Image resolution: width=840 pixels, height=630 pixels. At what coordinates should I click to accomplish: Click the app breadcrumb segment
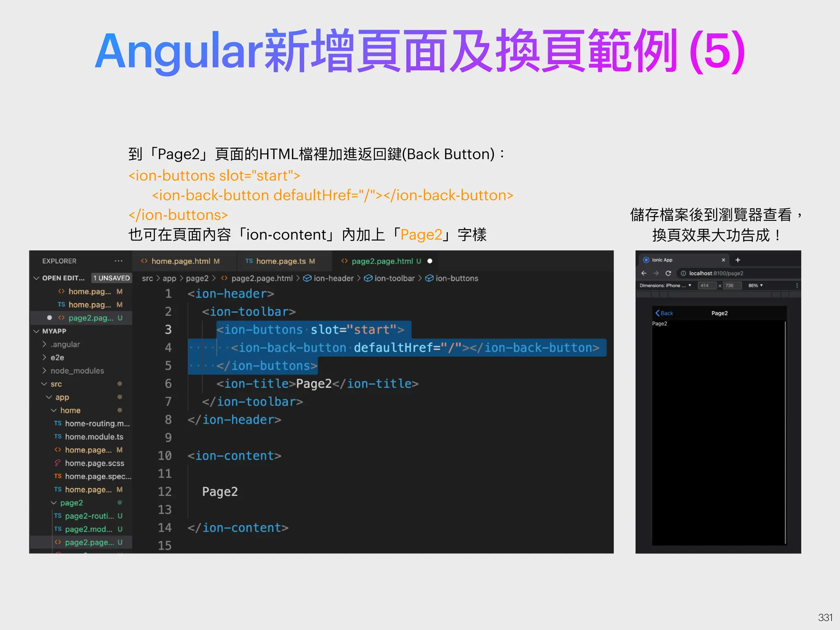point(169,278)
